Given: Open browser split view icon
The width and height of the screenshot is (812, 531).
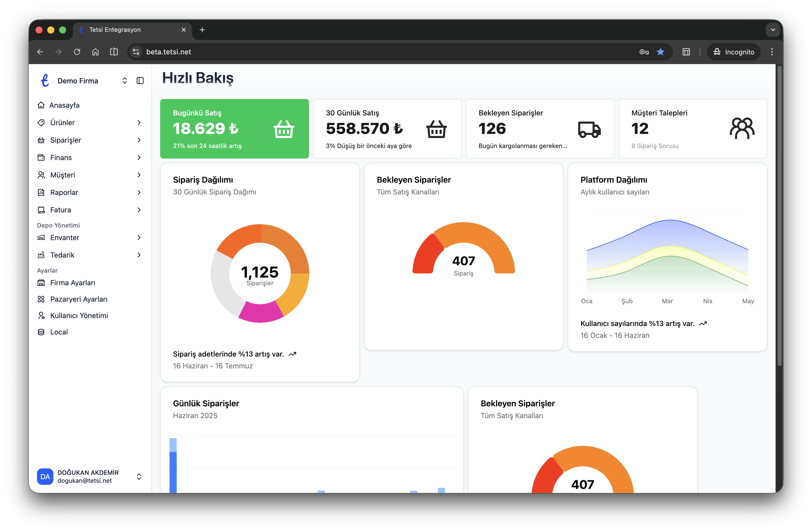Looking at the screenshot, I should [x=114, y=52].
